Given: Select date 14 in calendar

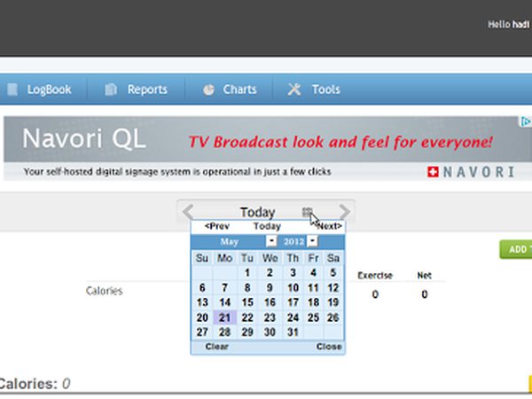Looking at the screenshot, I should coord(224,302).
